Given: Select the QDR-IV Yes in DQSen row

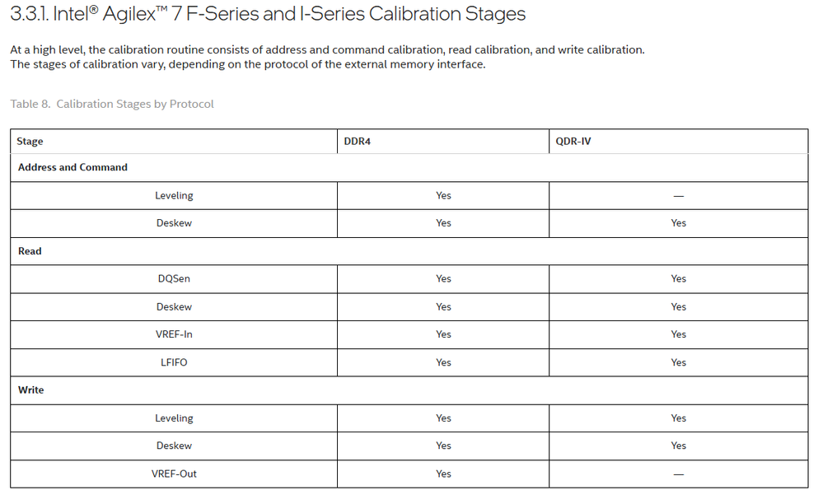Looking at the screenshot, I should [678, 278].
